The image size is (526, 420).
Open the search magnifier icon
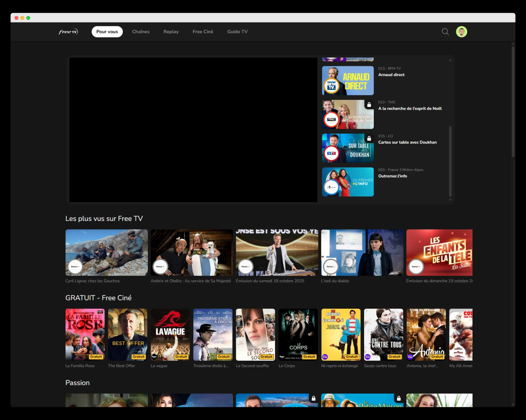[x=445, y=32]
